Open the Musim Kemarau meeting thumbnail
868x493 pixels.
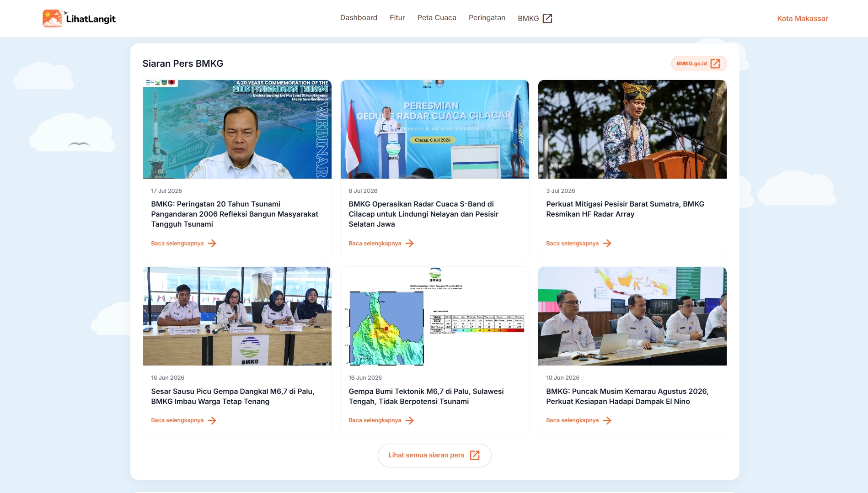click(632, 316)
